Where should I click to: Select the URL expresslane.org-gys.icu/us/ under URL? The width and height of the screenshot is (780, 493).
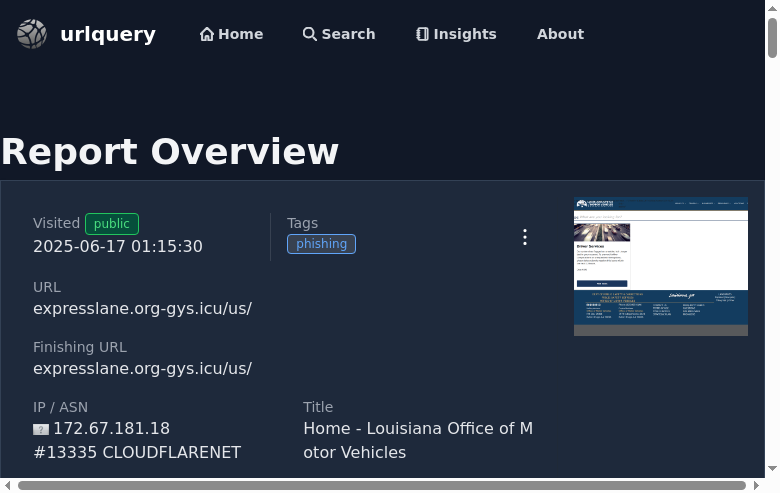click(143, 308)
